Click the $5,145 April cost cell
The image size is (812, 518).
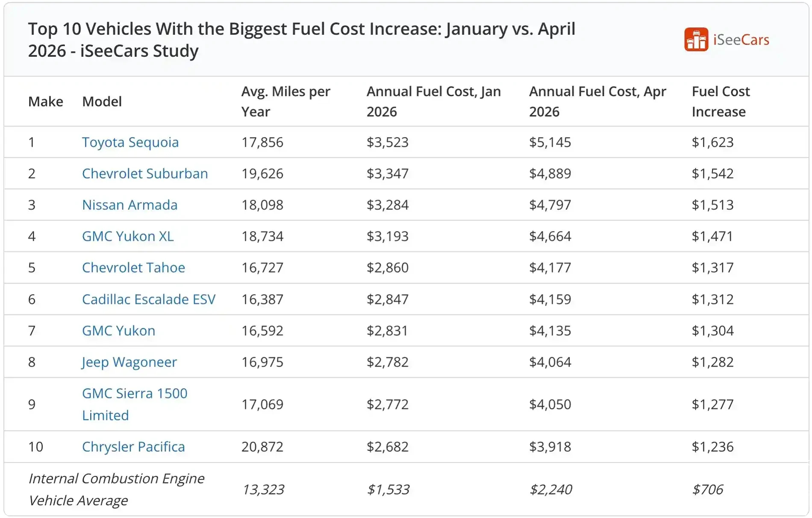pos(550,142)
